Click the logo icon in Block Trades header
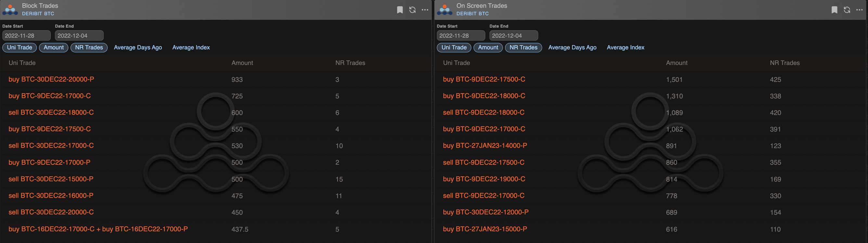 coord(10,10)
